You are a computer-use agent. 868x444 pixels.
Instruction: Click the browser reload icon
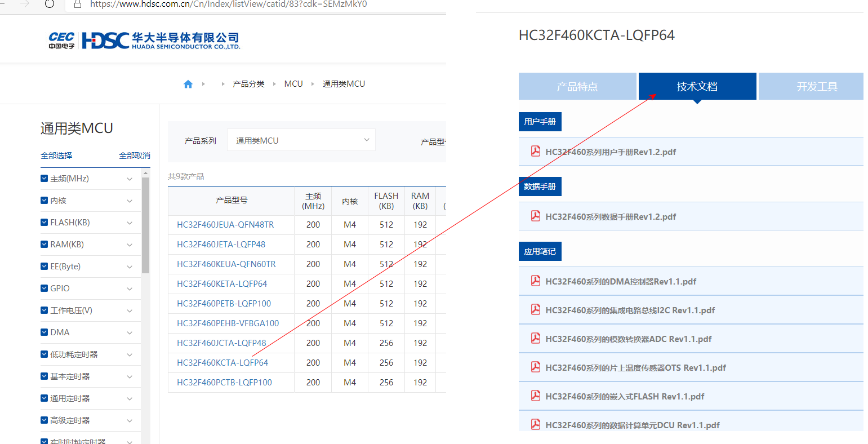click(x=50, y=4)
